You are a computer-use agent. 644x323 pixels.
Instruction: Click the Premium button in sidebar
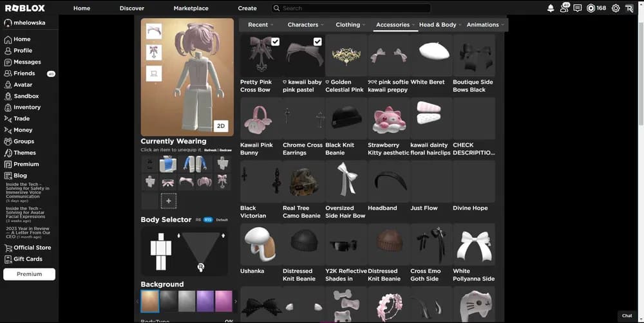[x=29, y=274]
